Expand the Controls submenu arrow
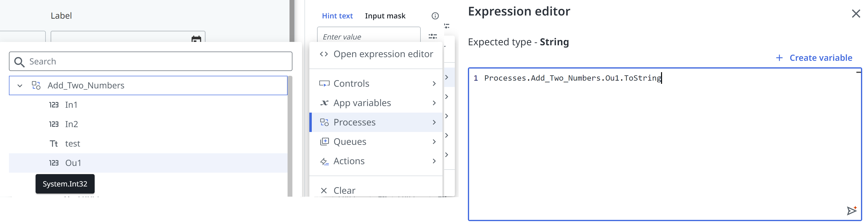868x224 pixels. [434, 84]
